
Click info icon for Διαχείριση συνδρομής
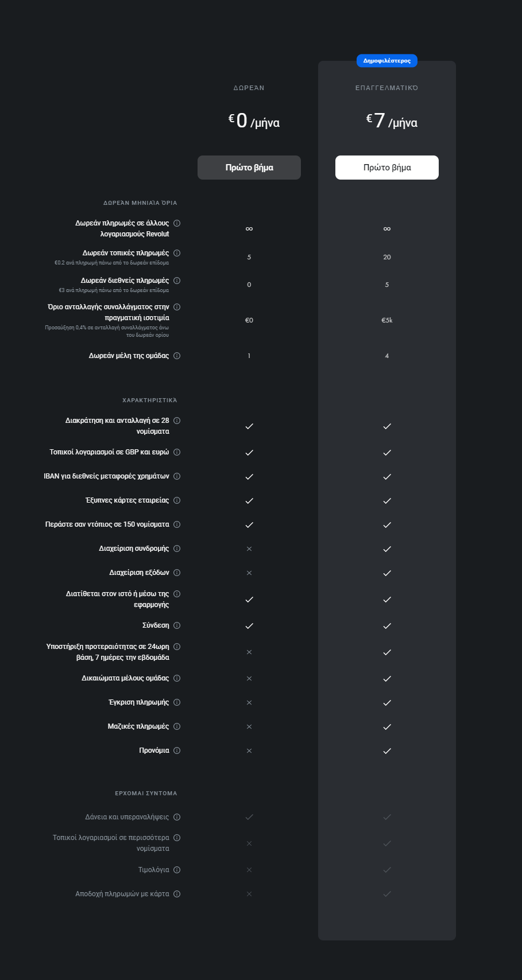click(177, 548)
